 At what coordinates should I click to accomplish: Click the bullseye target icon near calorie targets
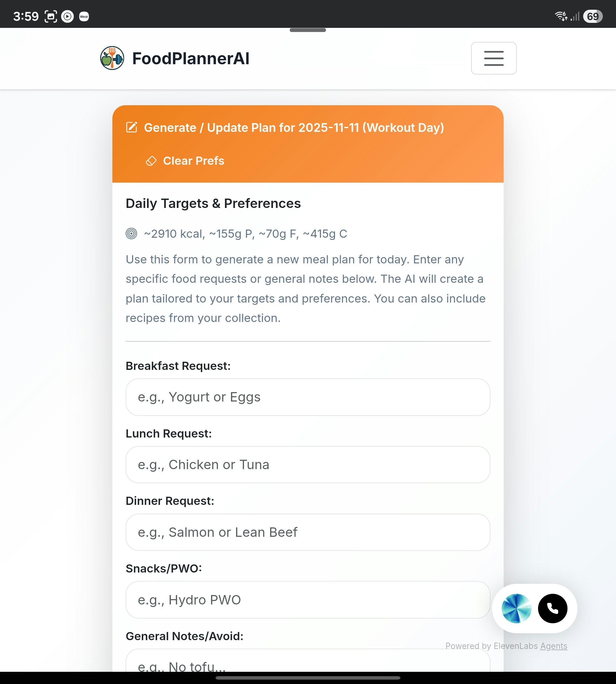point(132,234)
